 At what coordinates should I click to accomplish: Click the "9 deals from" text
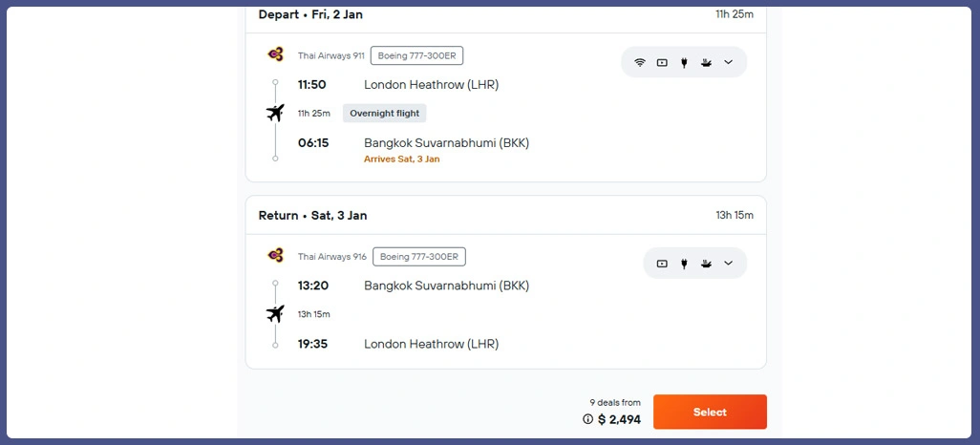coord(615,403)
